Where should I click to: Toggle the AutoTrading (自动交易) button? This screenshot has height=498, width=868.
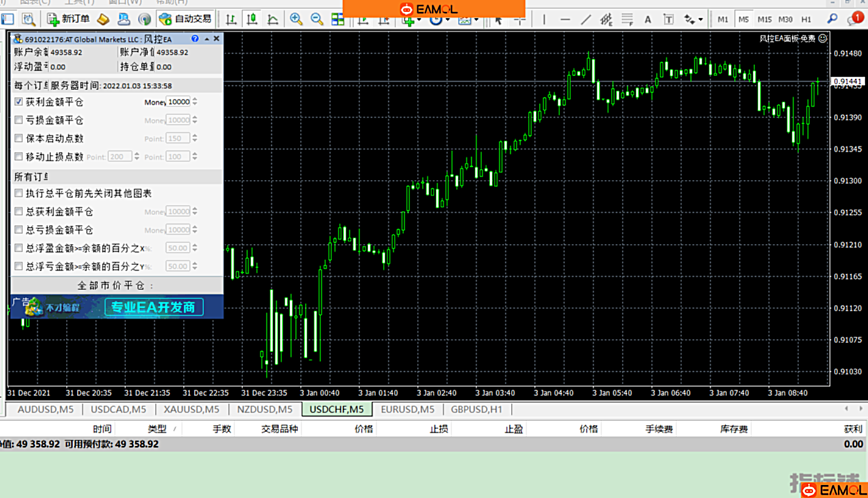pyautogui.click(x=185, y=20)
